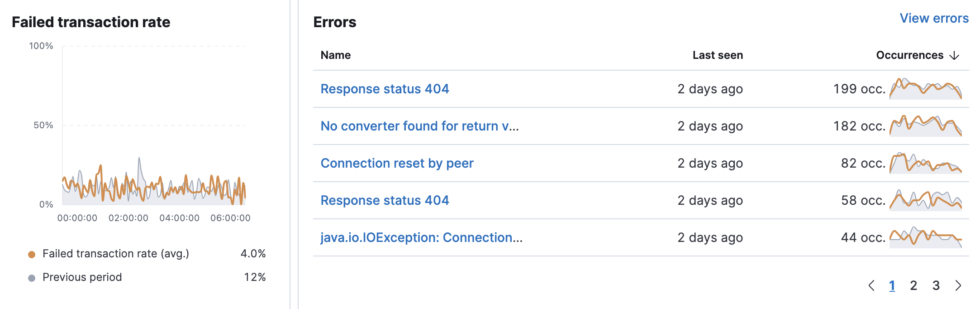Click the Occurrences sort arrow icon
980x309 pixels.
point(955,55)
